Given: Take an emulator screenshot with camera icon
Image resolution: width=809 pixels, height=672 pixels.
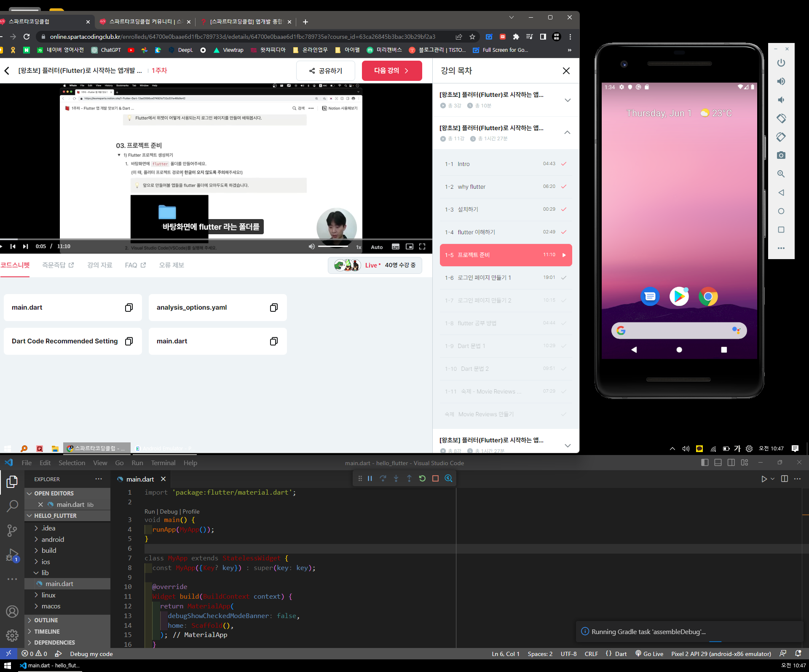Looking at the screenshot, I should coord(781,155).
